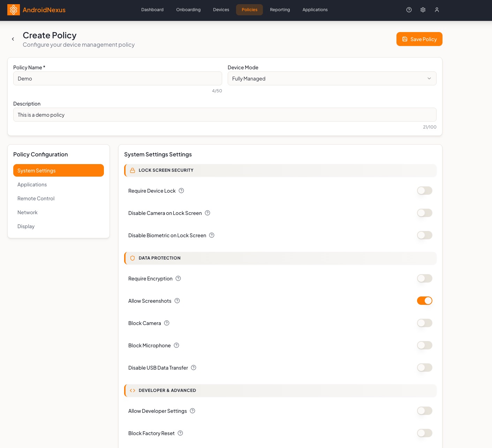Open the Device Mode dropdown

[332, 78]
